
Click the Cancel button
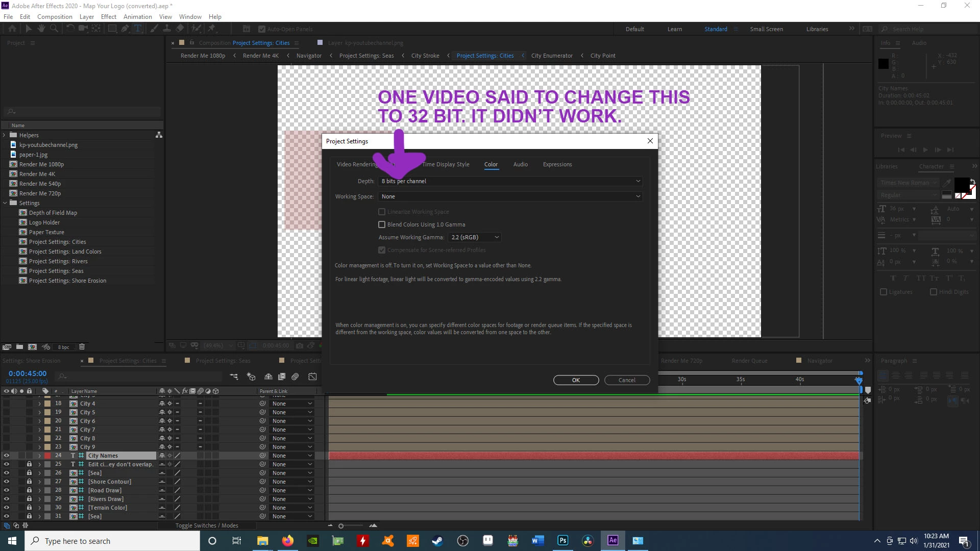pyautogui.click(x=627, y=380)
